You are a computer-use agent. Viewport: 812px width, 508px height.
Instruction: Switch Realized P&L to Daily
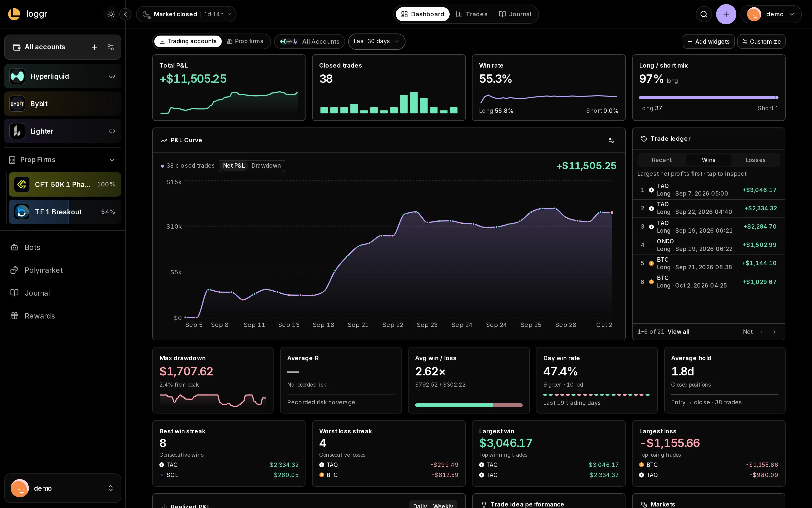420,506
